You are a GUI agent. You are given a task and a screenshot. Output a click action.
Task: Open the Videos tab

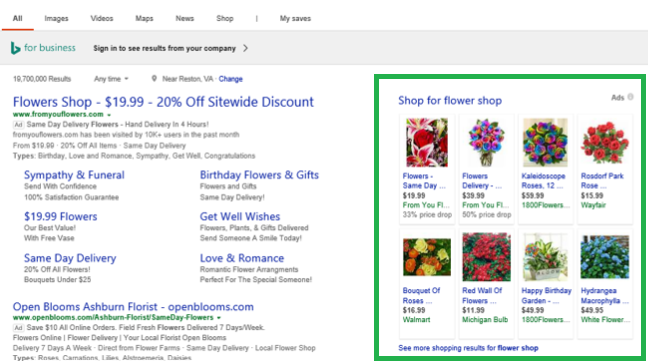coord(102,19)
